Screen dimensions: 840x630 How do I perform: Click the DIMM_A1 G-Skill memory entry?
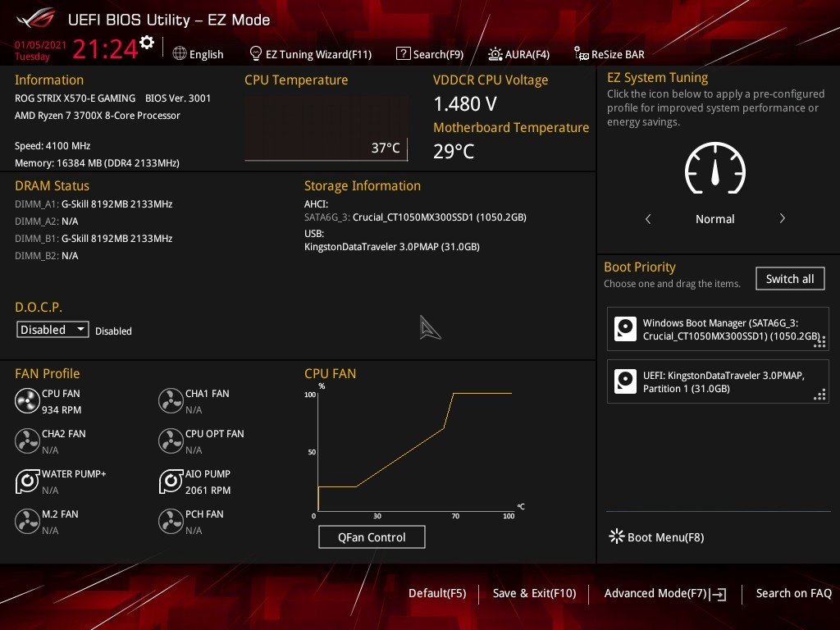tap(94, 204)
